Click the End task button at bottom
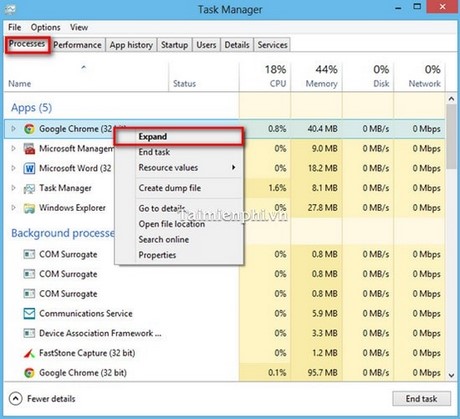460x419 pixels. pos(421,399)
